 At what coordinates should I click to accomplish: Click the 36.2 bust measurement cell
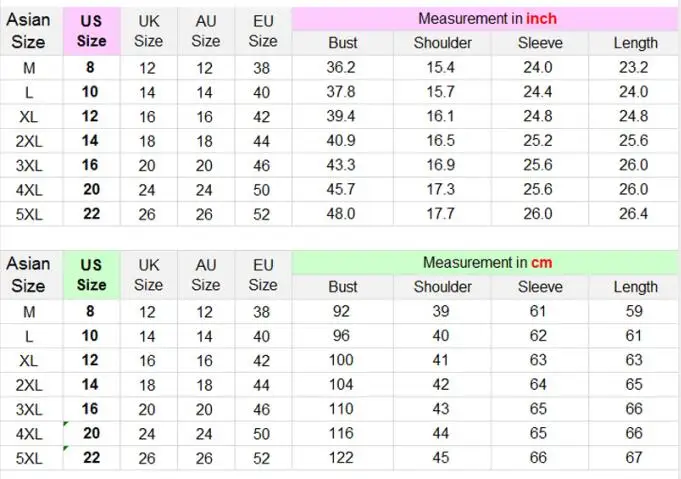(342, 68)
